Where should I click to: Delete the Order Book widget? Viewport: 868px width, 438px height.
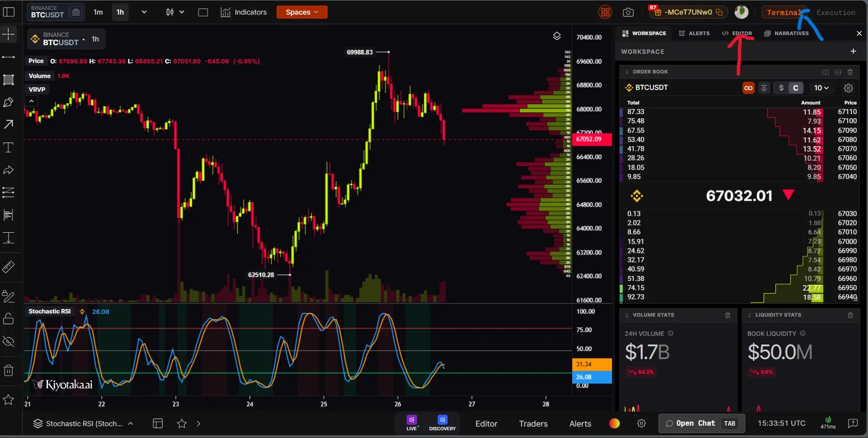[x=850, y=72]
